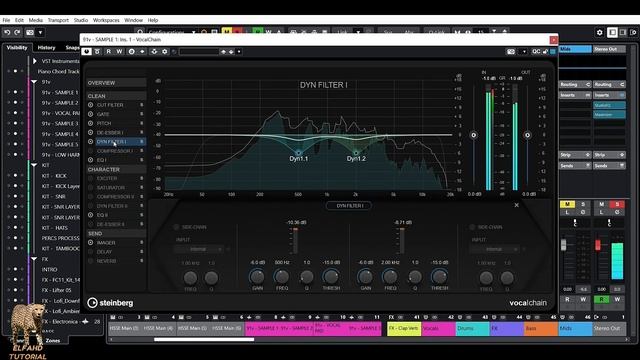Toggle PITCH module power
The height and width of the screenshot is (360, 640).
(91, 123)
